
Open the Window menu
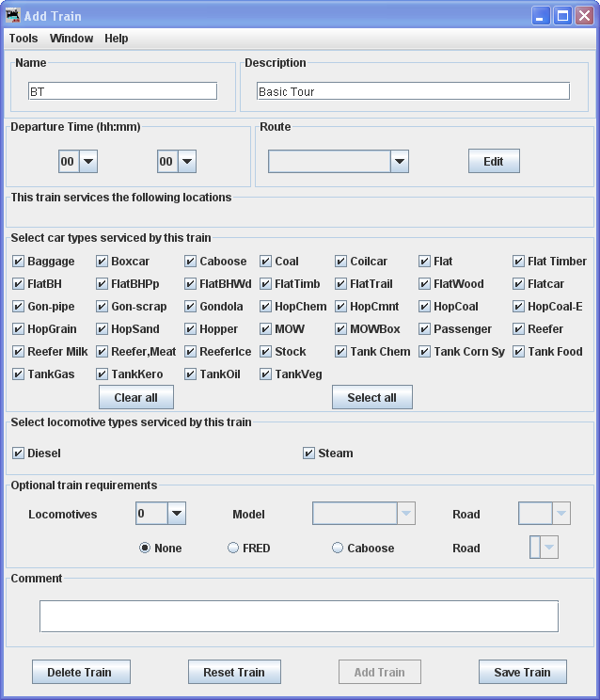(x=71, y=39)
